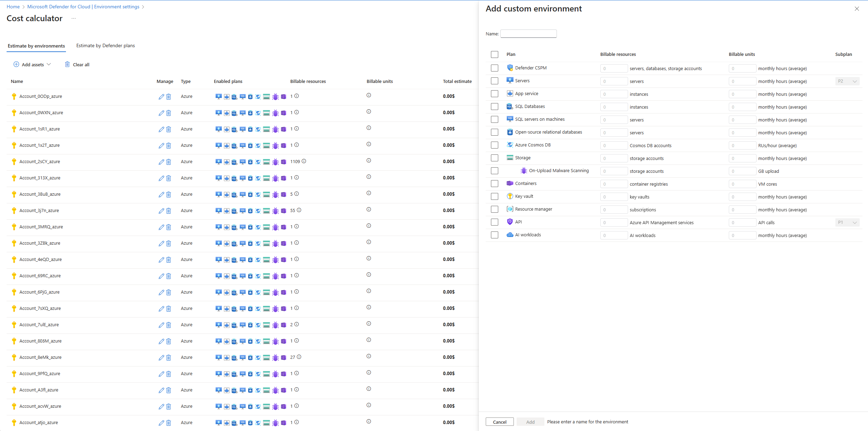868x431 pixels.
Task: Click key icon beside Account_3BuB_azure
Action: click(14, 194)
